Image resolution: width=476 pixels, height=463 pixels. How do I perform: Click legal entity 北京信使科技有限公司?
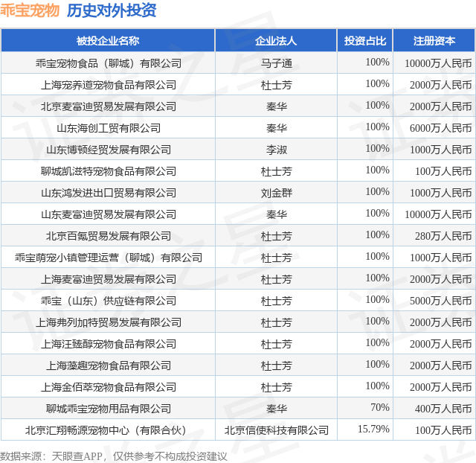click(x=276, y=430)
